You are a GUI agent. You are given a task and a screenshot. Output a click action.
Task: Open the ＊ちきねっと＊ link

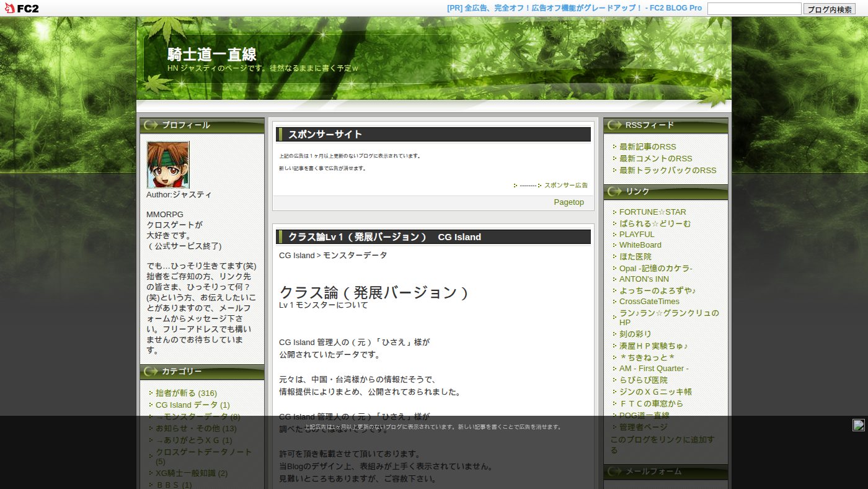(647, 357)
